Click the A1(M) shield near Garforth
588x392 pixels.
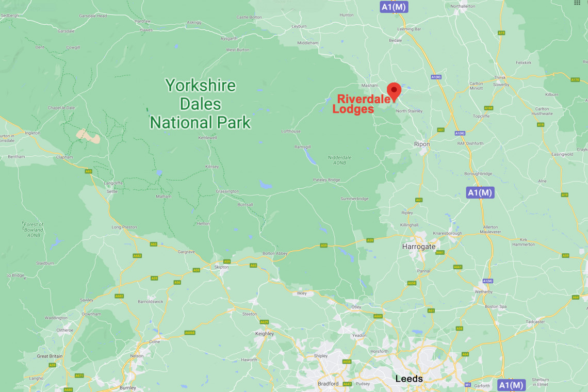click(x=511, y=385)
